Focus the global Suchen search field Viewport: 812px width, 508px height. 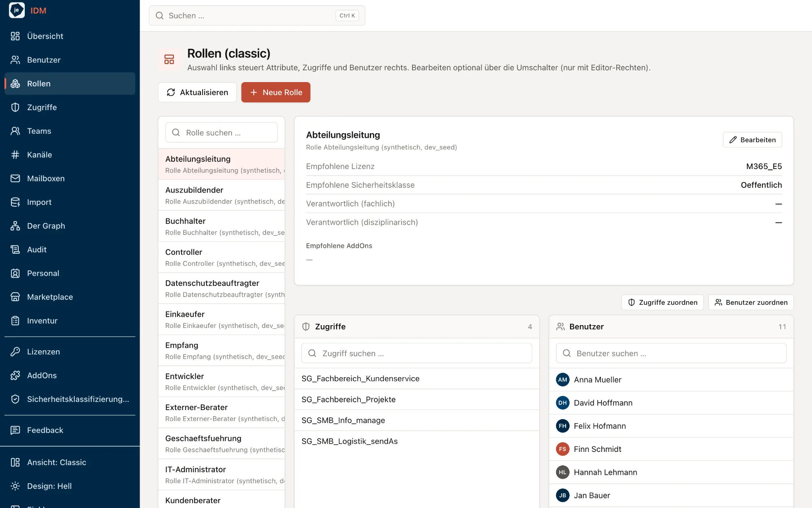coord(257,15)
